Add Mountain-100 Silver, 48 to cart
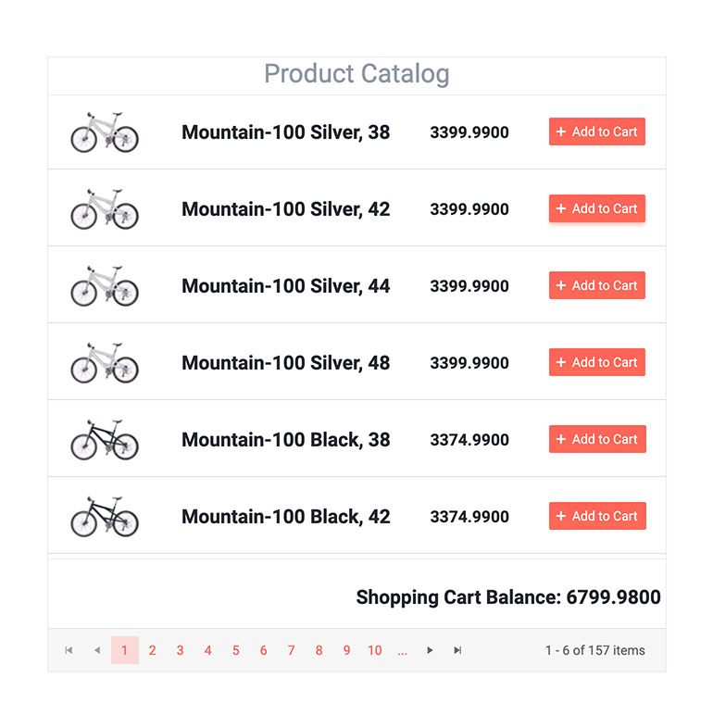Screen dimensions: 713x728 click(x=596, y=363)
